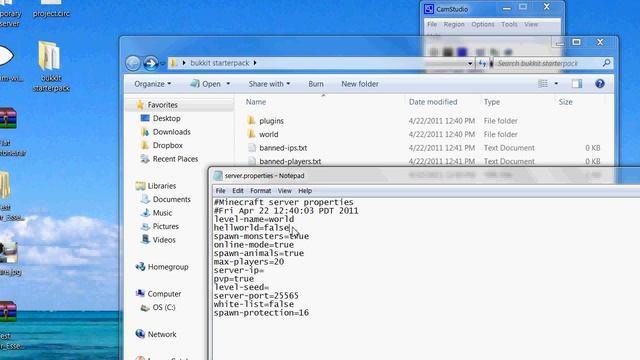Viewport: 640px width, 360px height.
Task: Open CamStudio Tools menu
Action: [x=509, y=24]
